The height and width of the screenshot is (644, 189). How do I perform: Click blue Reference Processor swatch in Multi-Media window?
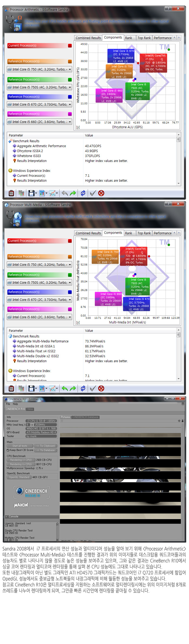click(70, 292)
